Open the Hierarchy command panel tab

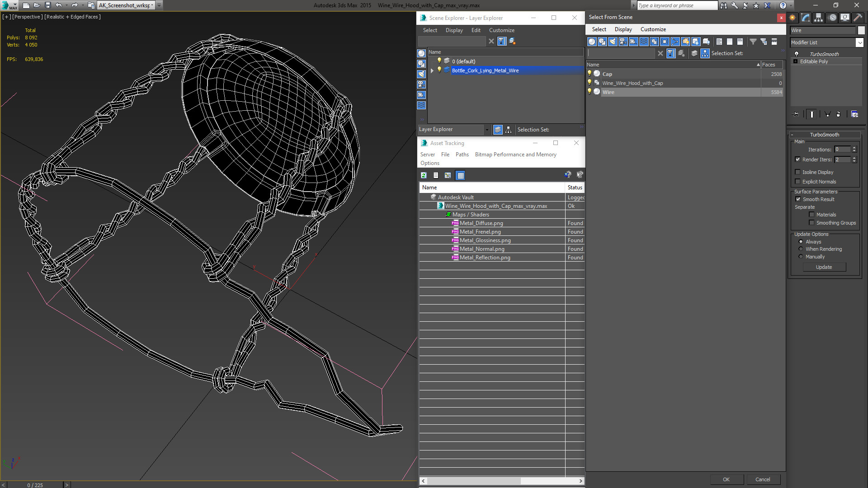pyautogui.click(x=819, y=18)
